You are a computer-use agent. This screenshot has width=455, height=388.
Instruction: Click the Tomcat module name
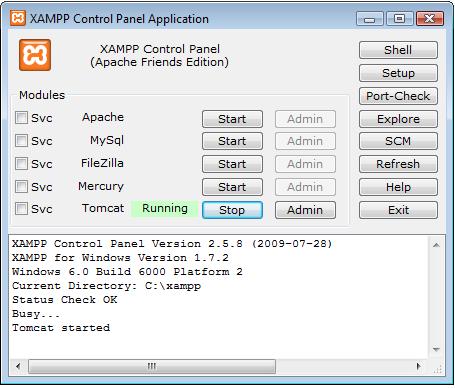[x=103, y=208]
